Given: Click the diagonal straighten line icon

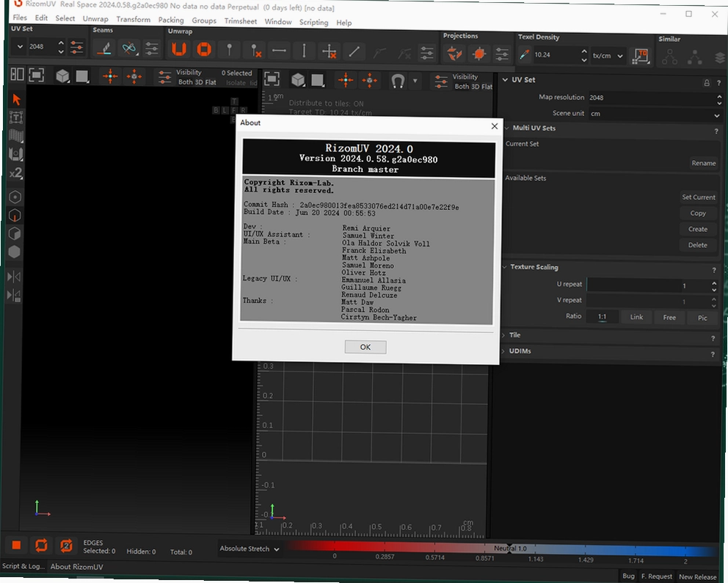Looking at the screenshot, I should pyautogui.click(x=354, y=51).
